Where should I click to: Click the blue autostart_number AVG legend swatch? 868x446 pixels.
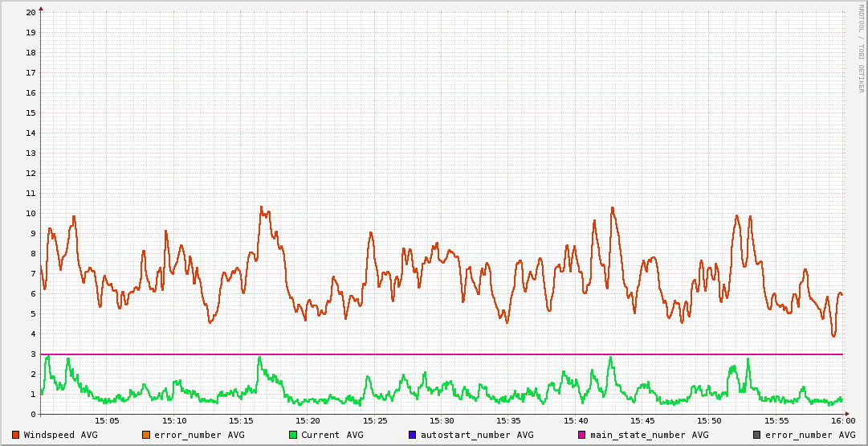point(412,435)
